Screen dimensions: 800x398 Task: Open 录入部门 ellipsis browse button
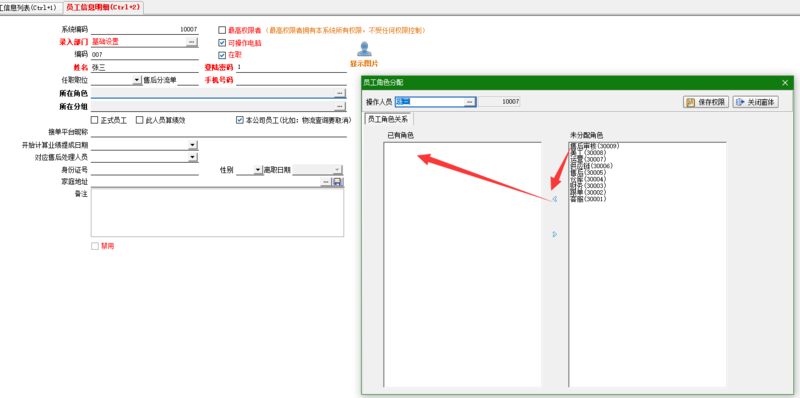191,41
